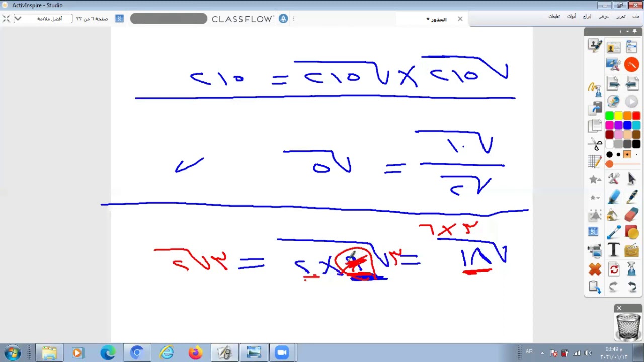Click the collapse arrows icon at top left
Viewport: 644px width, 362px height.
click(6, 19)
